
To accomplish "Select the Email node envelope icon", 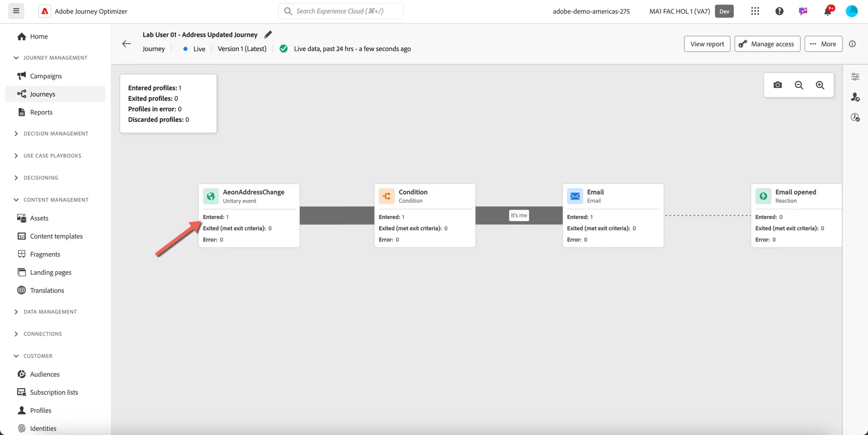I will click(575, 196).
